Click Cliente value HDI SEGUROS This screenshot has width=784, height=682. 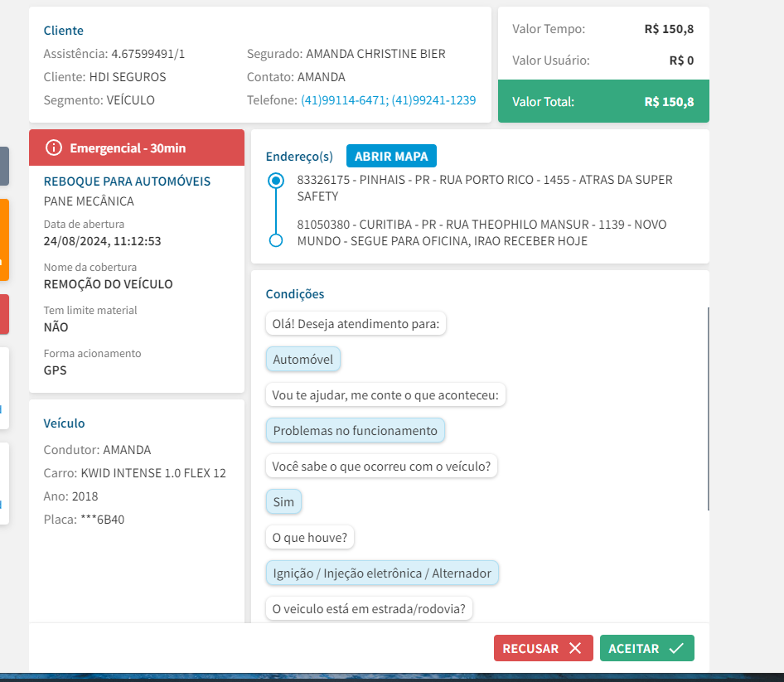[128, 77]
